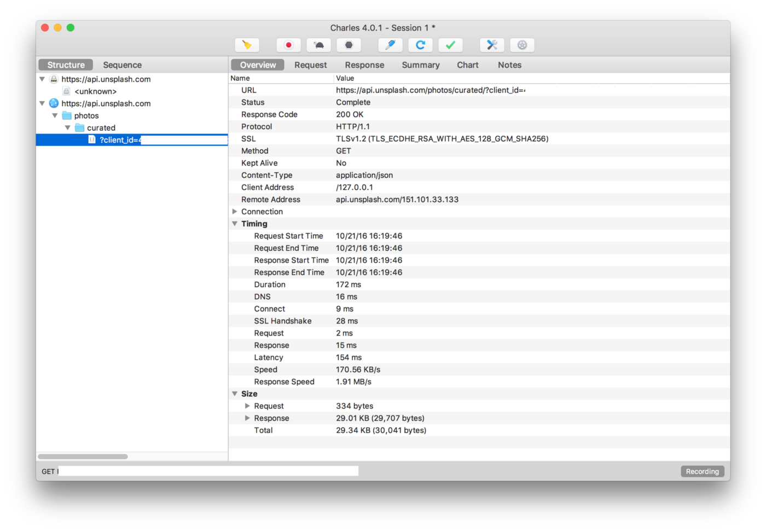Image resolution: width=766 pixels, height=532 pixels.
Task: Click the "9 ms" Connect value
Action: [345, 309]
